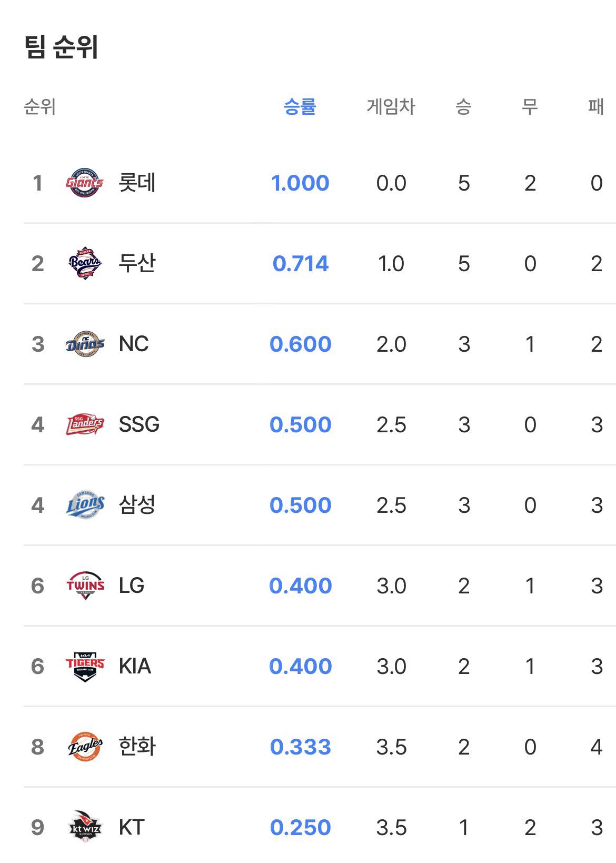Tap the KIA Tigers team logo
The image size is (616, 863).
click(85, 666)
